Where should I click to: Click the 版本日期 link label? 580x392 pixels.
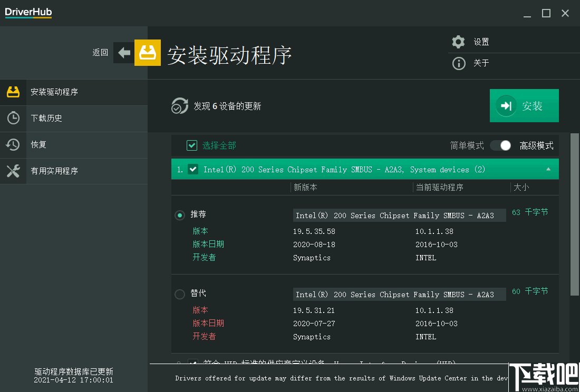pyautogui.click(x=208, y=244)
